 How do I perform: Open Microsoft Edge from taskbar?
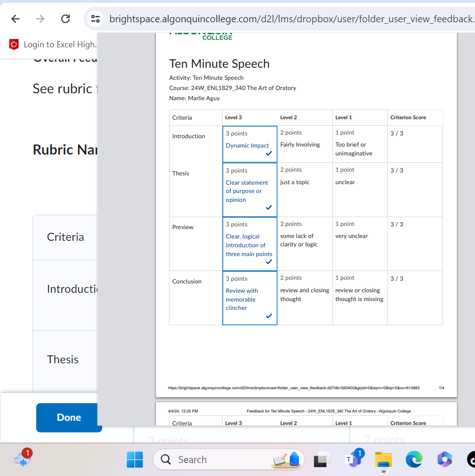tap(414, 460)
